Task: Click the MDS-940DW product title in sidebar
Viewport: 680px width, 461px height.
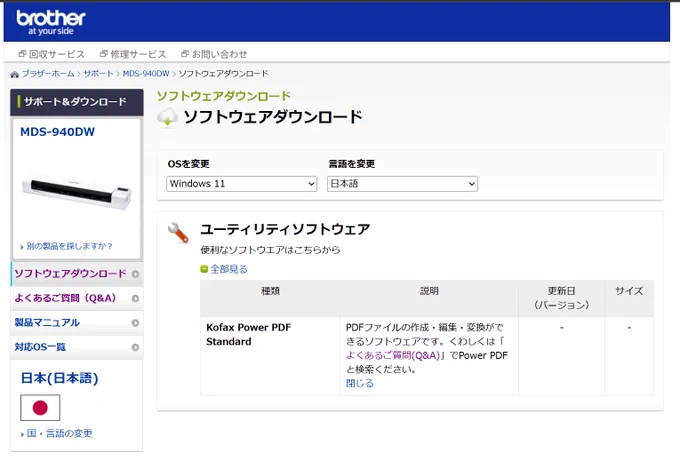Action: 57,132
